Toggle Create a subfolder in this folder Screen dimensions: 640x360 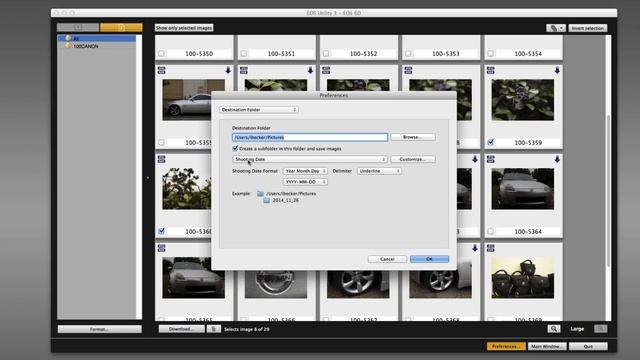pyautogui.click(x=235, y=149)
